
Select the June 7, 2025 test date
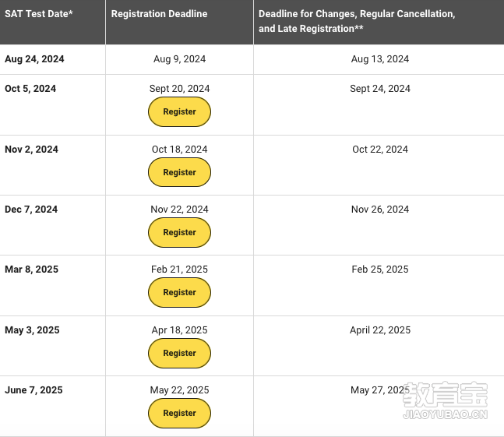point(33,390)
